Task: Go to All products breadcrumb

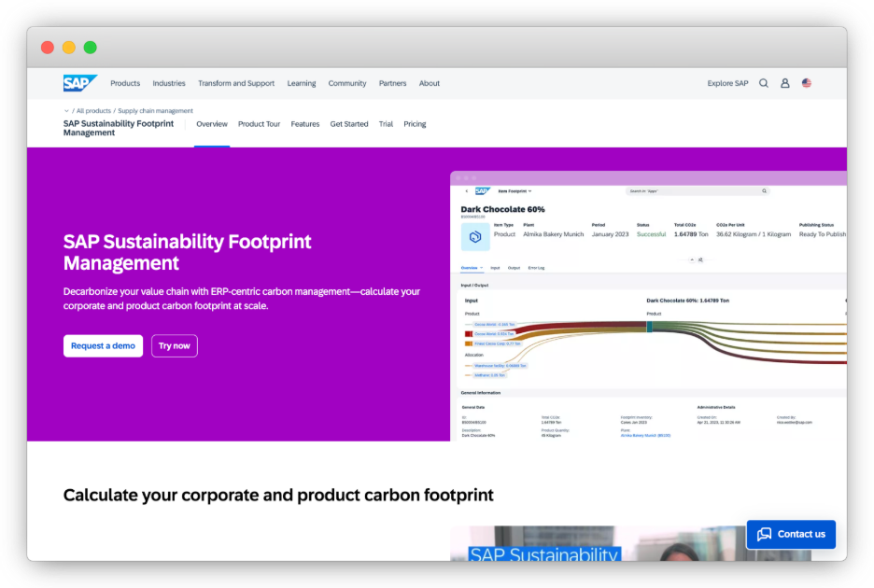Action: coord(93,111)
